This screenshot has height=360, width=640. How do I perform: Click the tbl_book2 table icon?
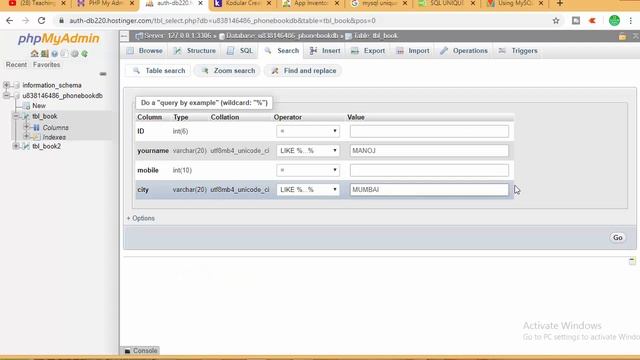tap(27, 146)
